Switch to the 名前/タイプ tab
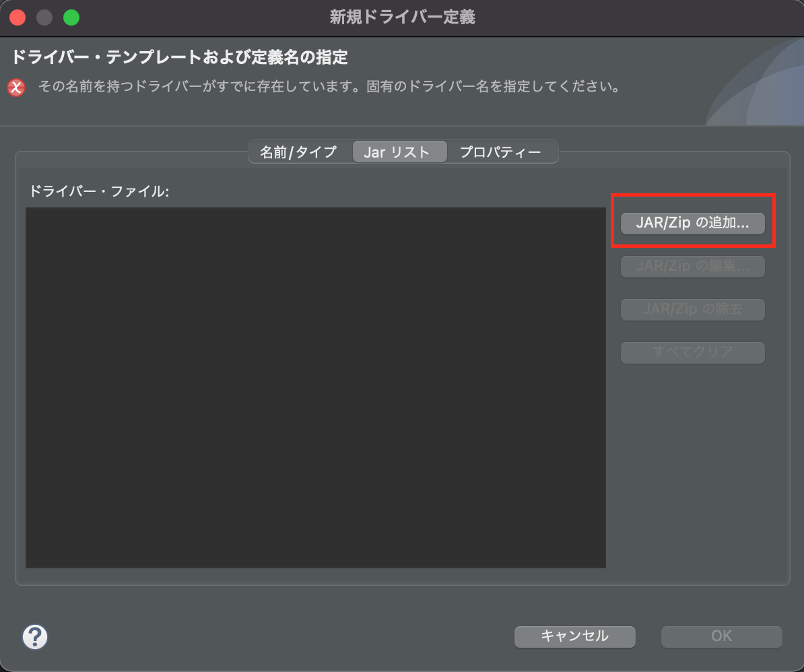 tap(298, 152)
